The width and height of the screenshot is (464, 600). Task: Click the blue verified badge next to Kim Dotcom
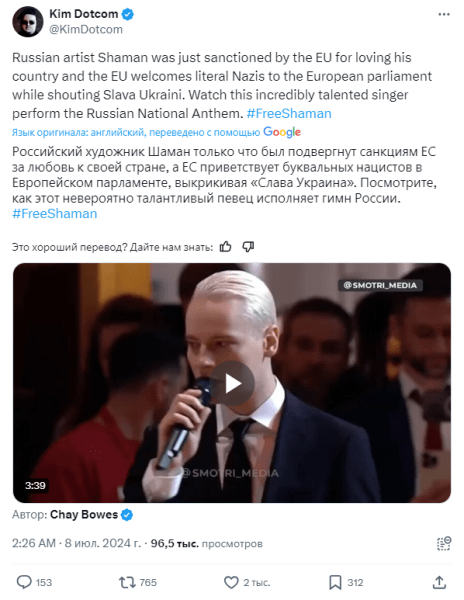pos(127,14)
